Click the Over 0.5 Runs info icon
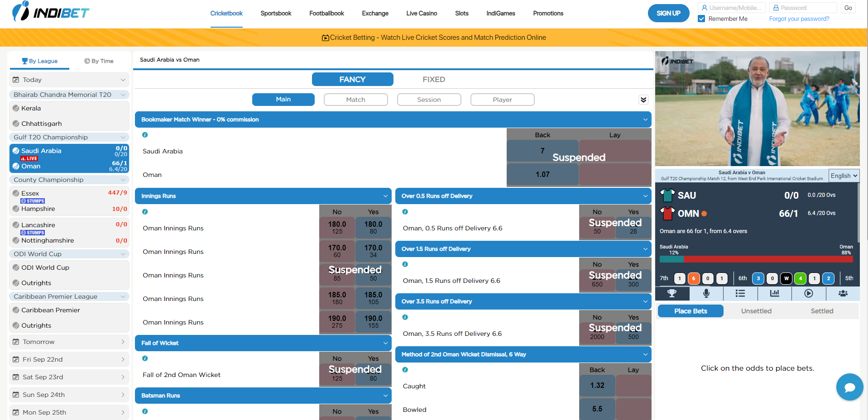The height and width of the screenshot is (420, 868). 405,212
